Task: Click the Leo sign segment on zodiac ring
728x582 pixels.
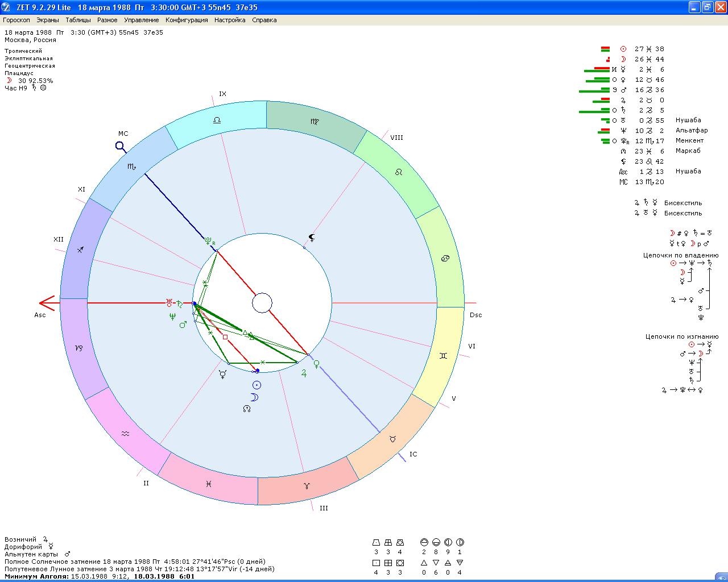Action: (399, 172)
